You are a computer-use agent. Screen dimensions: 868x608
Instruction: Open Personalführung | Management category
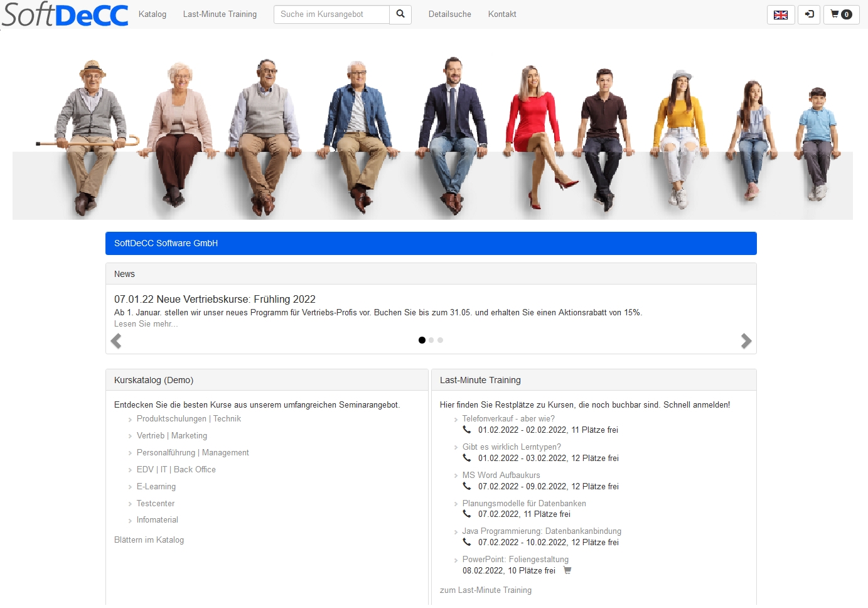click(193, 453)
